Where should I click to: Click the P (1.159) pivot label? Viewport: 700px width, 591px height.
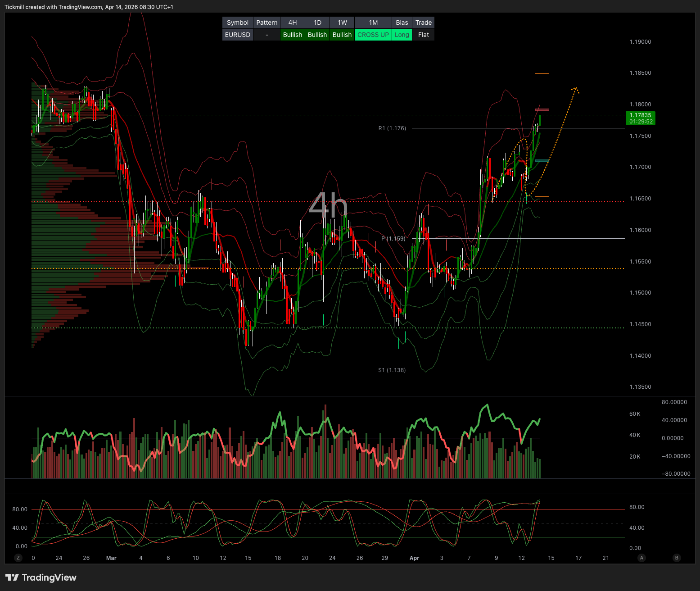[393, 238]
